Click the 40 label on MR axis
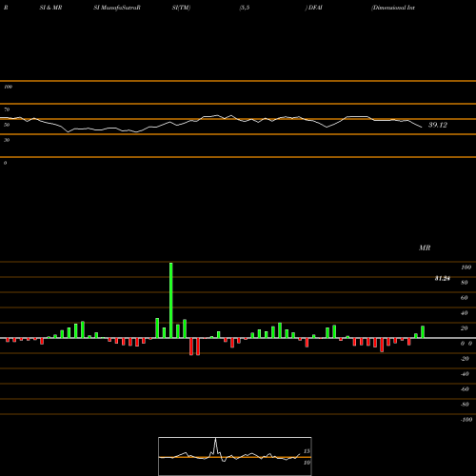Viewport: 476px width, 476px height. point(465,313)
